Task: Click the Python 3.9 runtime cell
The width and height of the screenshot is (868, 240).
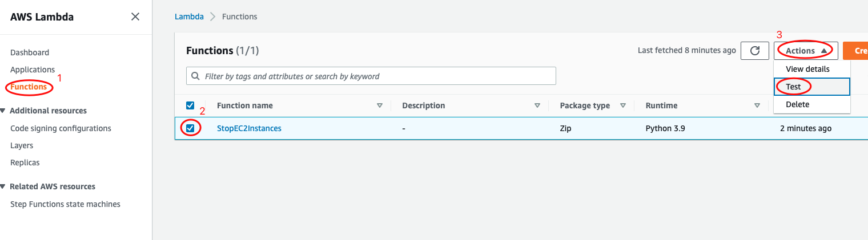Action: click(665, 128)
